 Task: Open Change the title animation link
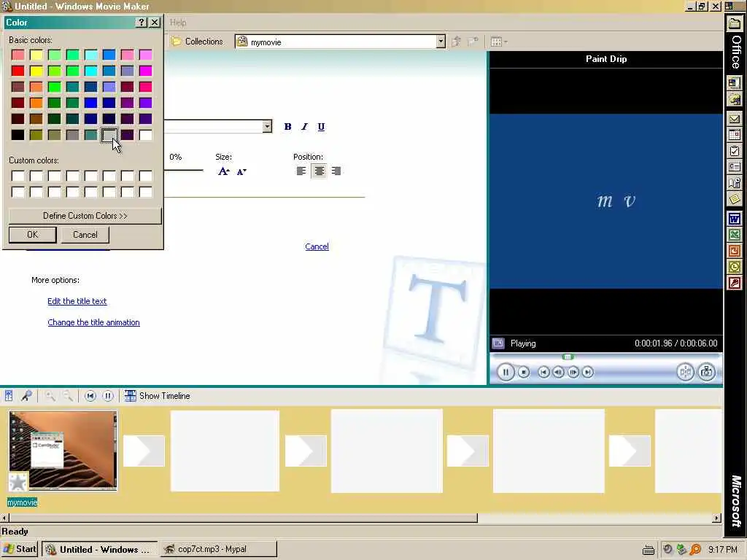[94, 322]
